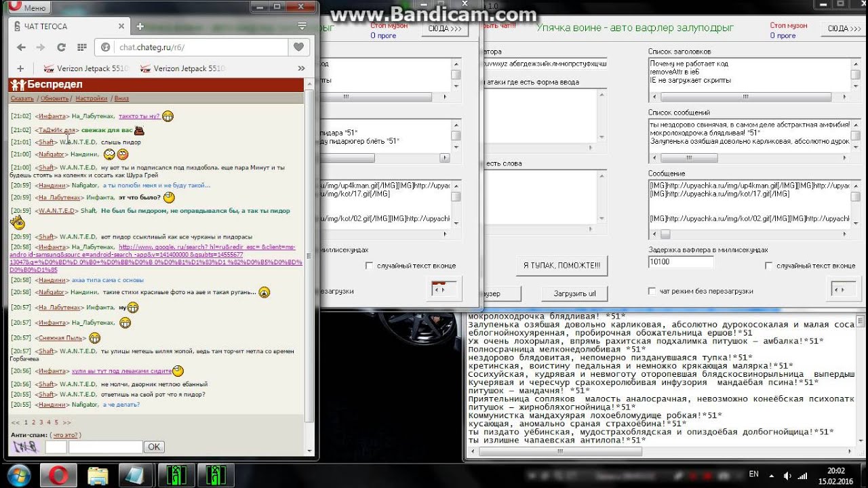The width and height of the screenshot is (868, 488).
Task: Show hidden tray icons arrow
Action: pyautogui.click(x=771, y=474)
